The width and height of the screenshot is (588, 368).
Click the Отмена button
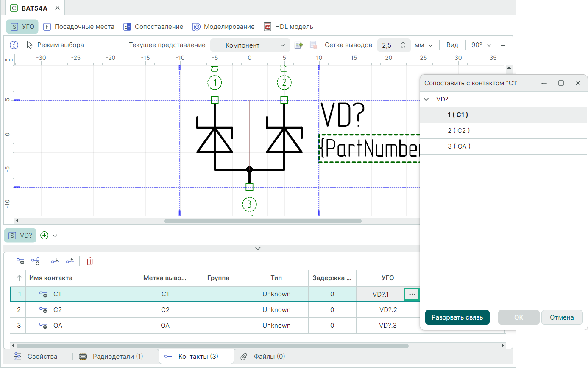[562, 317]
